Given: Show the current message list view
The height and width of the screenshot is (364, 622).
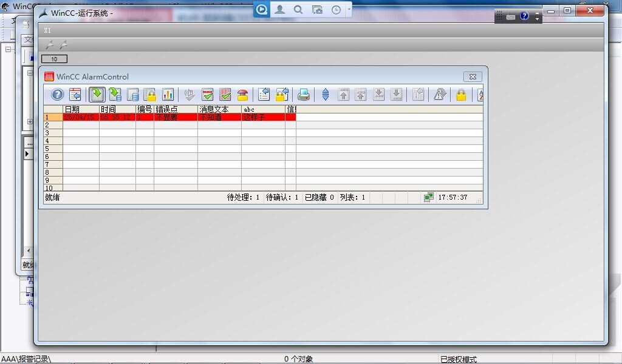Looking at the screenshot, I should pyautogui.click(x=97, y=95).
